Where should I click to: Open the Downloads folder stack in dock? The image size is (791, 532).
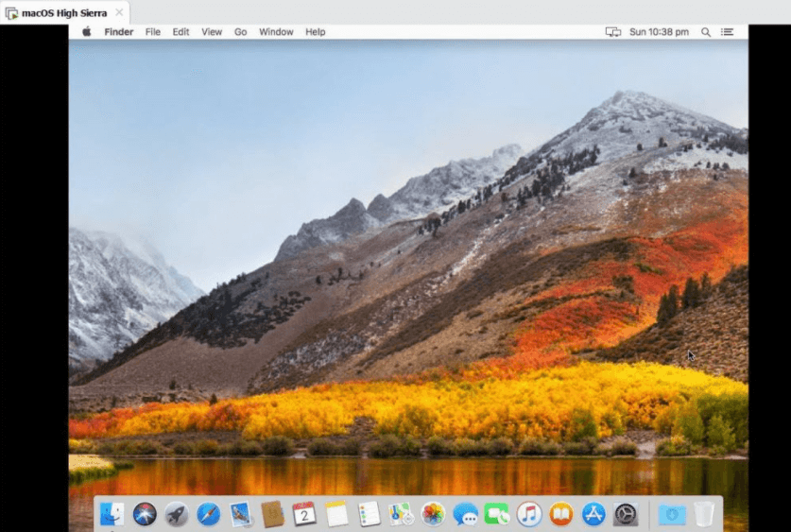tap(672, 514)
